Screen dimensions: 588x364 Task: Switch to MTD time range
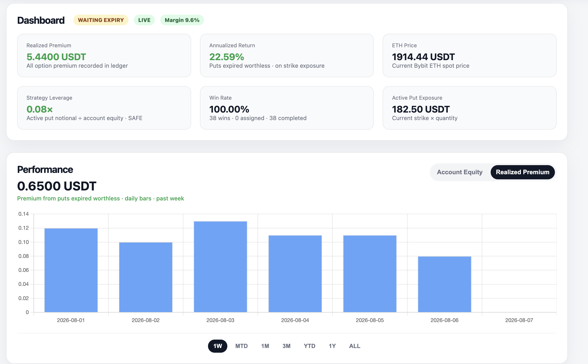coord(242,346)
